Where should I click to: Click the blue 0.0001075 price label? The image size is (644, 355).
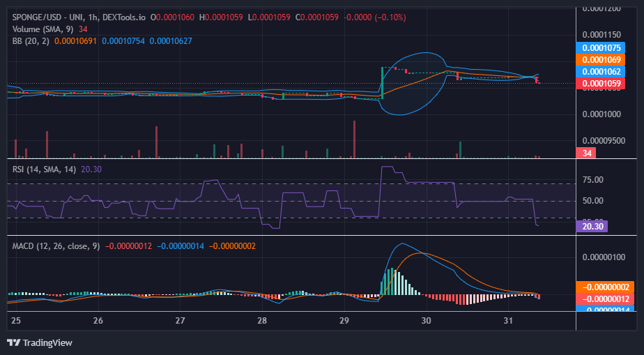coord(601,47)
